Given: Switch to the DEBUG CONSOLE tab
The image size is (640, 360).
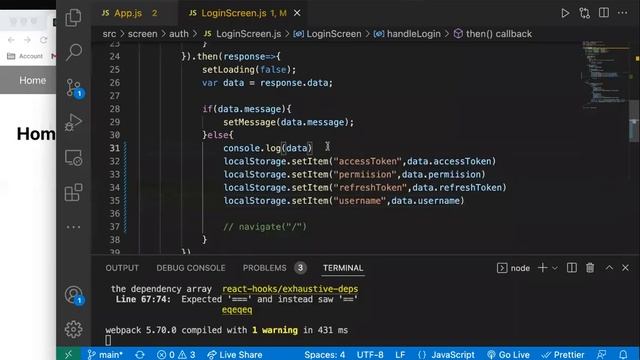Looking at the screenshot, I should pyautogui.click(x=191, y=268).
